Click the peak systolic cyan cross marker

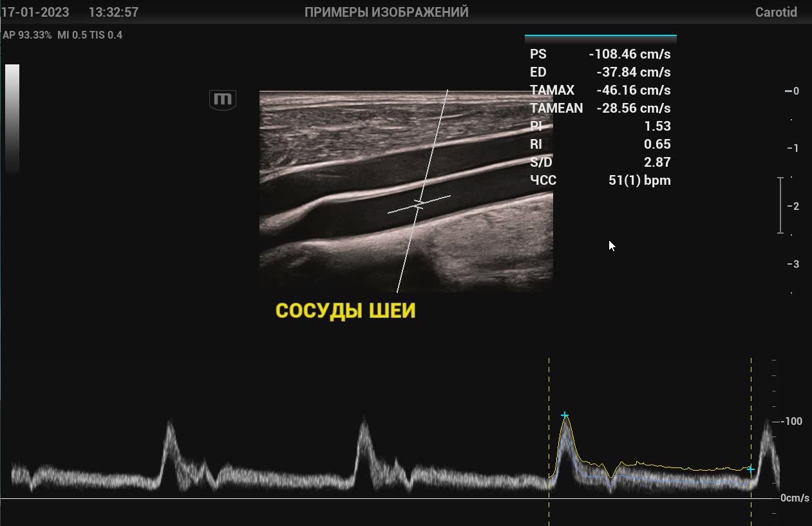click(x=565, y=415)
